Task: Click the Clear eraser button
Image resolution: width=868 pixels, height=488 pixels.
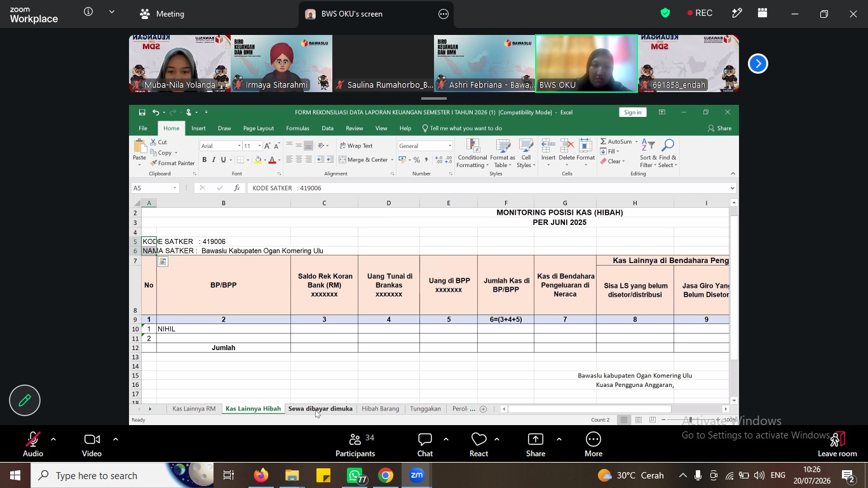Action: (x=613, y=161)
